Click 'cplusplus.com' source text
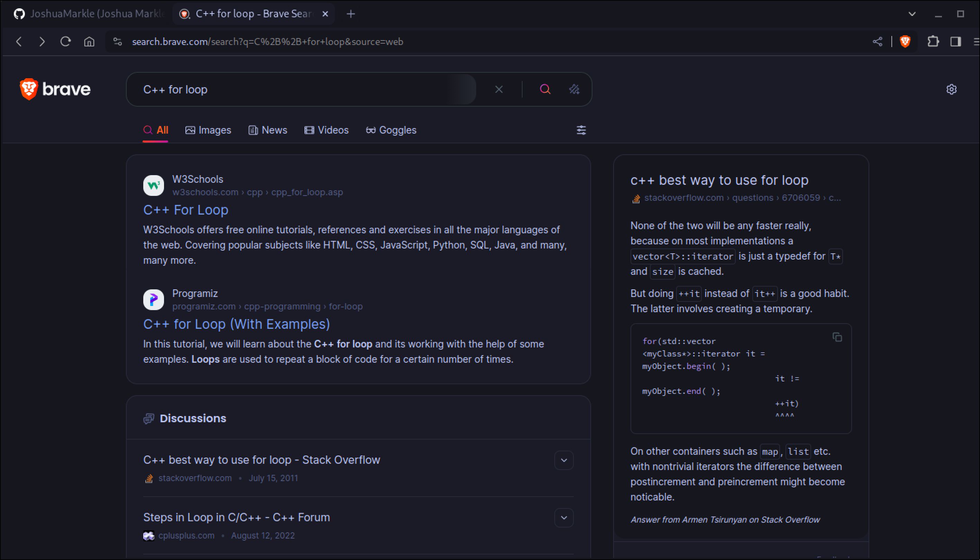 pyautogui.click(x=187, y=535)
